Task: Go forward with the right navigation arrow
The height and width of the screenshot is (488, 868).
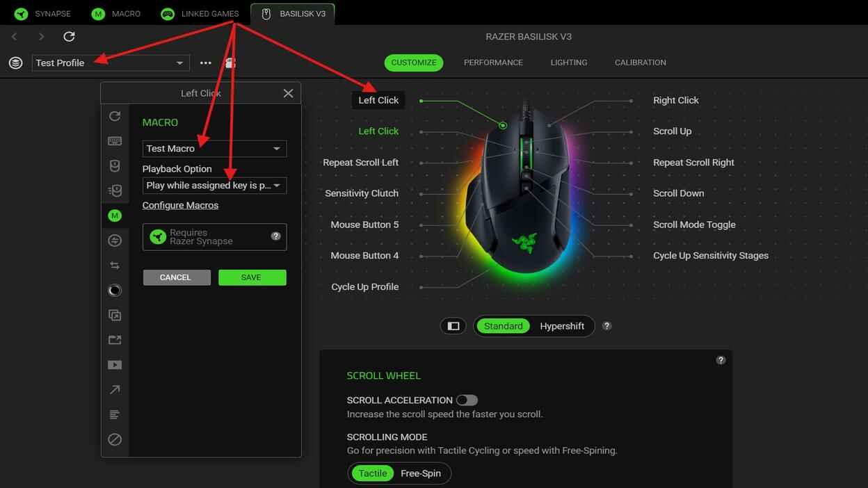Action: click(42, 36)
